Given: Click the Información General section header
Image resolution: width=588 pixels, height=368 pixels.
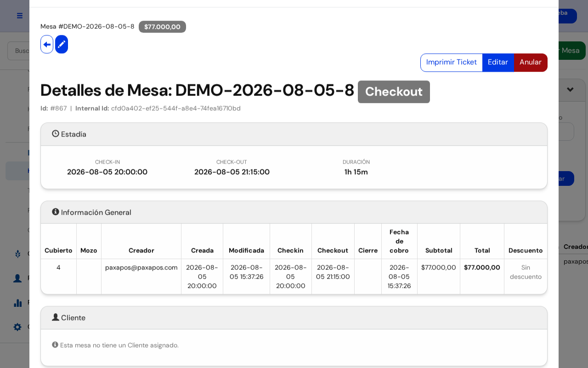Looking at the screenshot, I should click(x=294, y=213).
